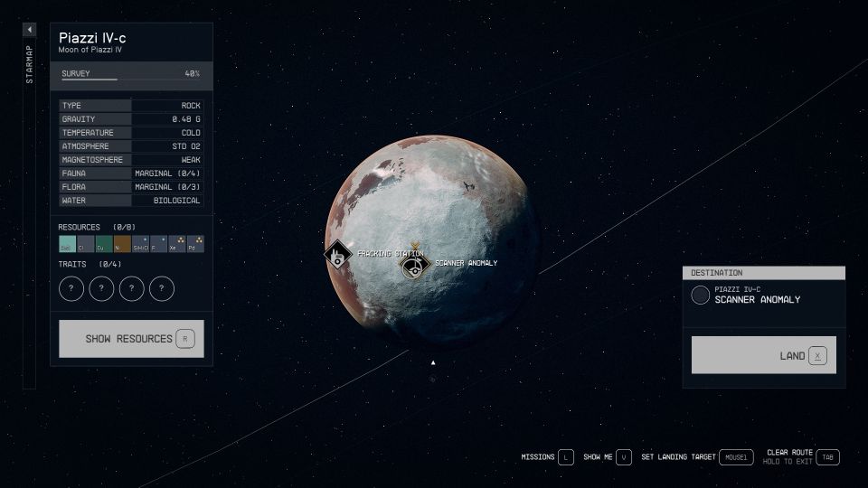Select the Fracking Station landmark icon
Screen dimensions: 868x488
pyautogui.click(x=337, y=255)
